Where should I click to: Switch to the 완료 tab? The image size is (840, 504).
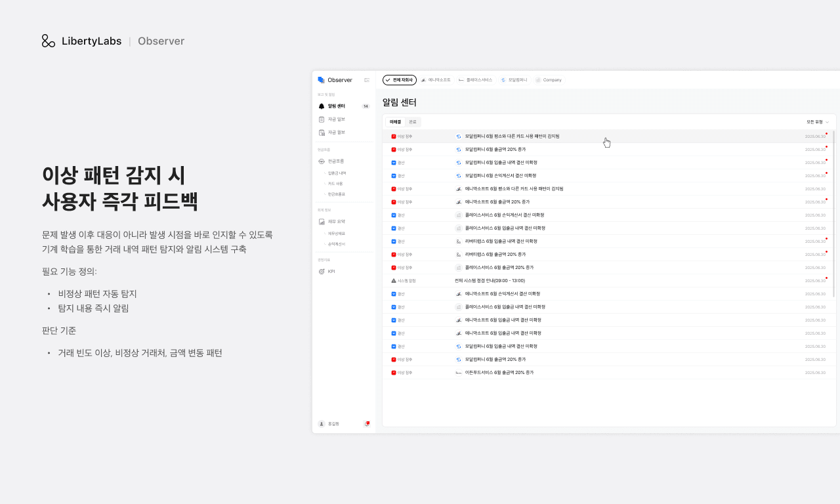(413, 122)
